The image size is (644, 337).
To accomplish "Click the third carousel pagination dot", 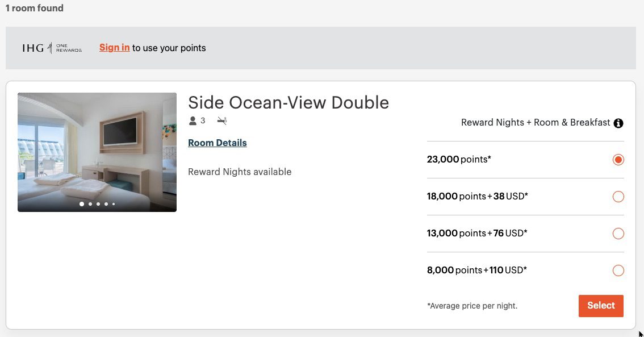I will (x=97, y=203).
